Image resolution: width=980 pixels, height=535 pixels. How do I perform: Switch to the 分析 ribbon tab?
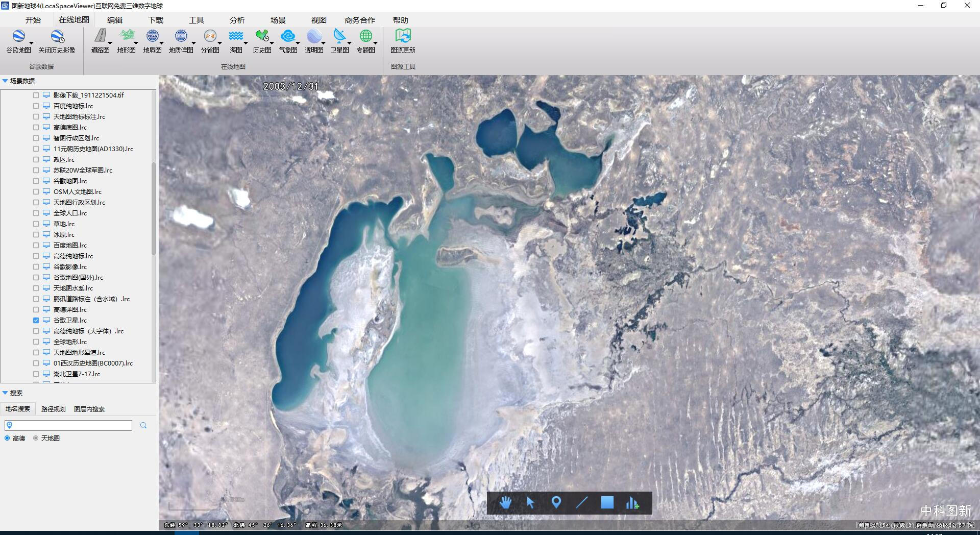coord(237,20)
